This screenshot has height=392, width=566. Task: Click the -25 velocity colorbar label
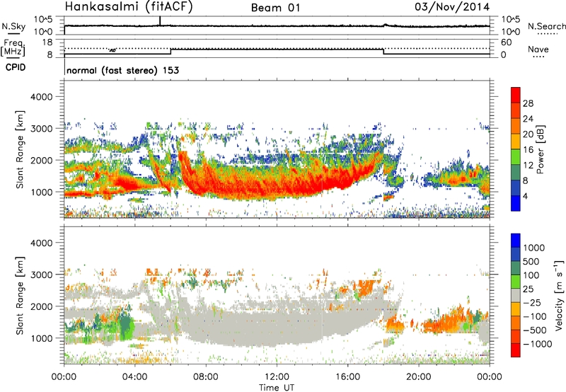531,302
